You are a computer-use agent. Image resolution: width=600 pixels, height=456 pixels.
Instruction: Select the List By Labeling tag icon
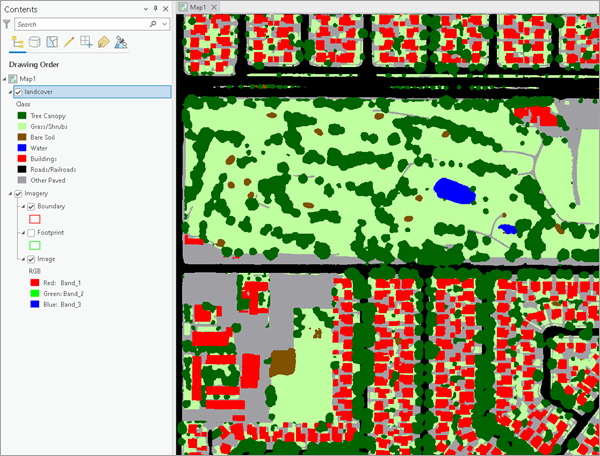click(103, 42)
